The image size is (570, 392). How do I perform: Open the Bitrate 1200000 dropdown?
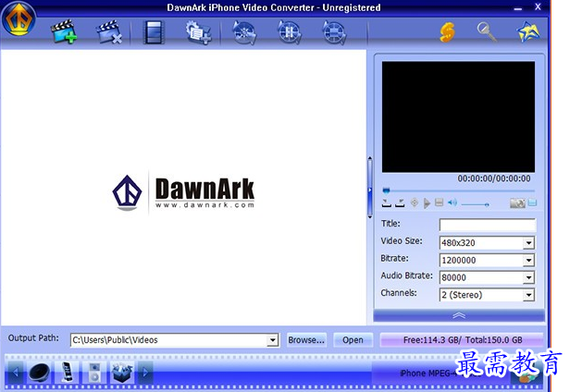click(x=528, y=260)
